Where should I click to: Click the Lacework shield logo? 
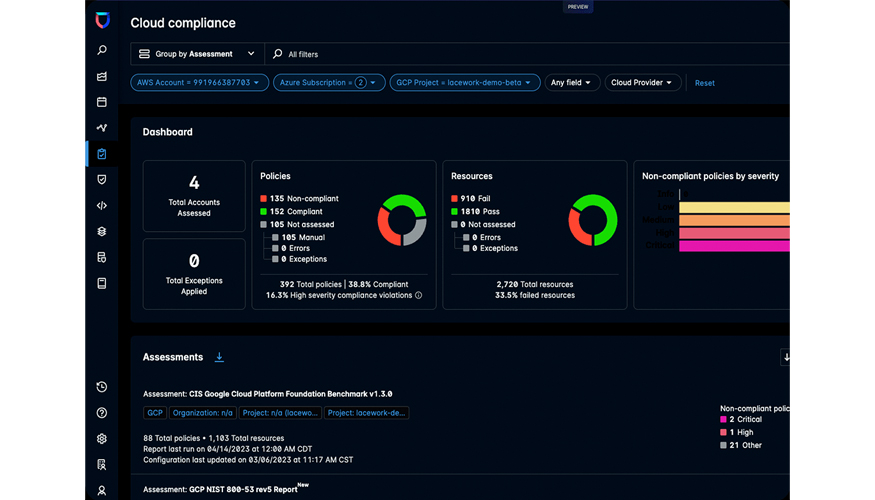[102, 21]
